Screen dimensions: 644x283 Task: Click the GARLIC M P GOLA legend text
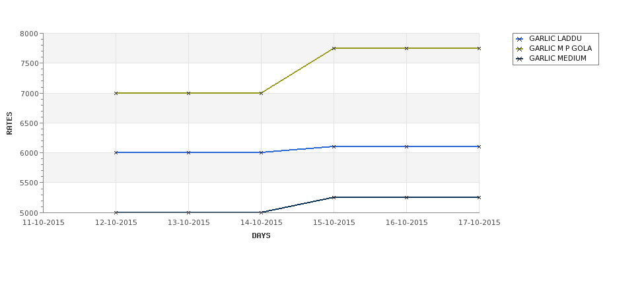[561, 48]
